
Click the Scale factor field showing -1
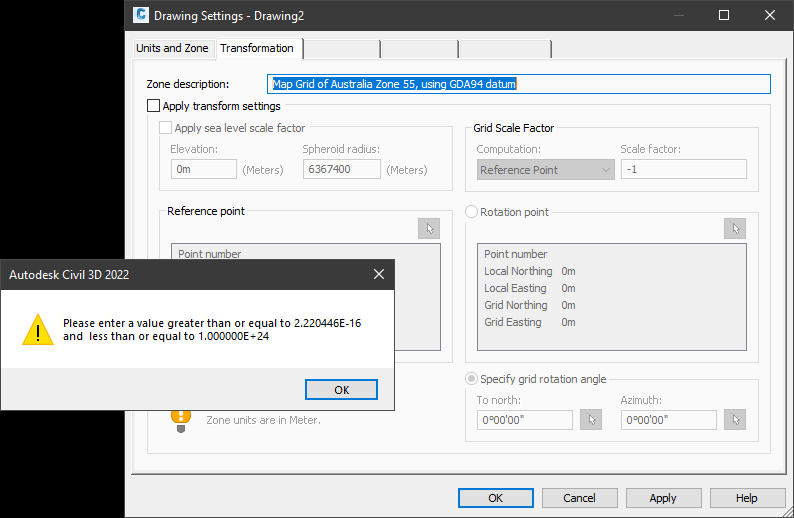[x=684, y=169]
